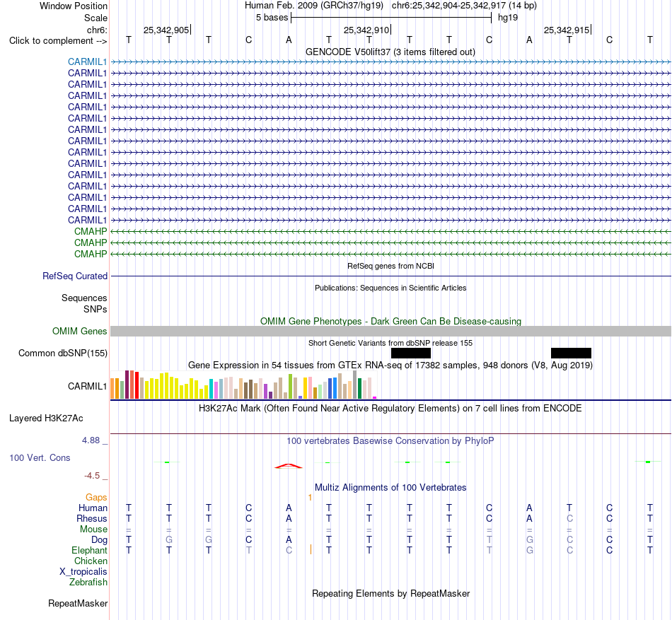Click the 'Window Position' label

74,6
